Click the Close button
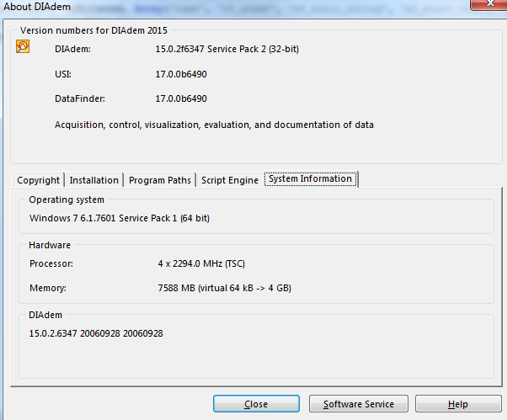The width and height of the screenshot is (507, 420). (256, 404)
